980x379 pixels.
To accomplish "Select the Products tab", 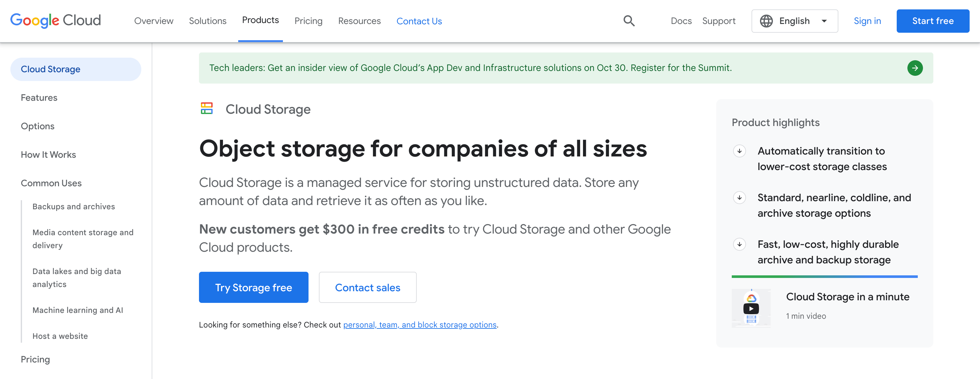I will 260,20.
